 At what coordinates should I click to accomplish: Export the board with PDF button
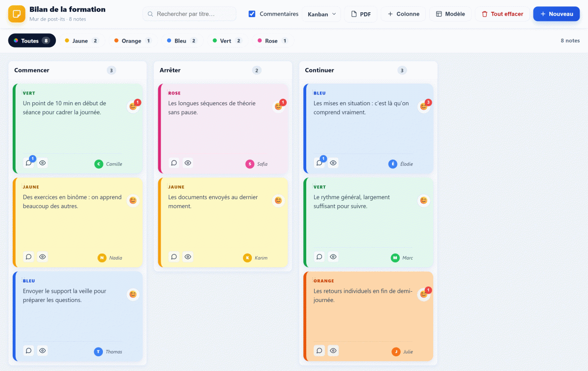[361, 14]
